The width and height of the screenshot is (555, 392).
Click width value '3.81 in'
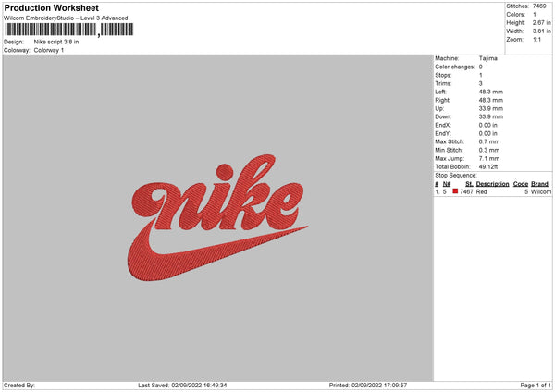(x=542, y=31)
